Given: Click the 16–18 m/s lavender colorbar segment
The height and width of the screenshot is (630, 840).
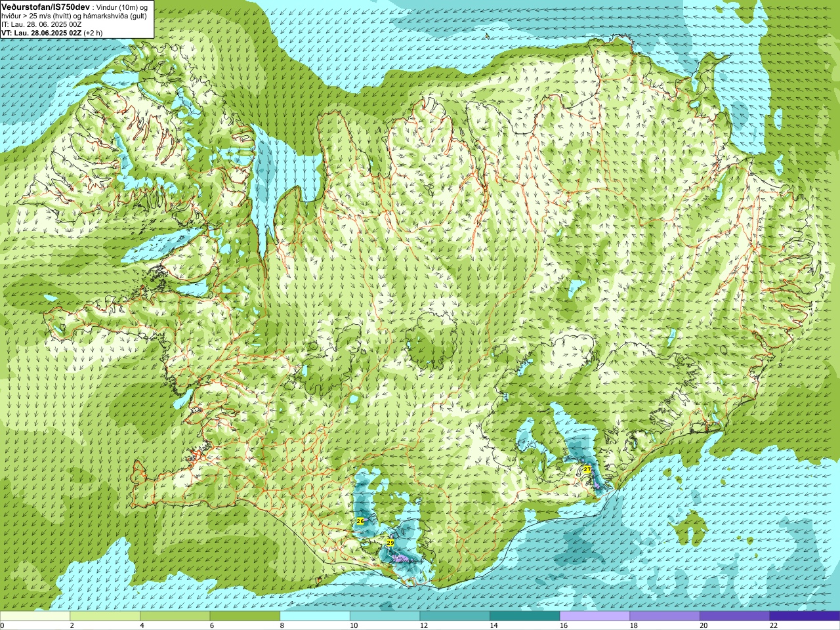Looking at the screenshot, I should click(x=595, y=616).
